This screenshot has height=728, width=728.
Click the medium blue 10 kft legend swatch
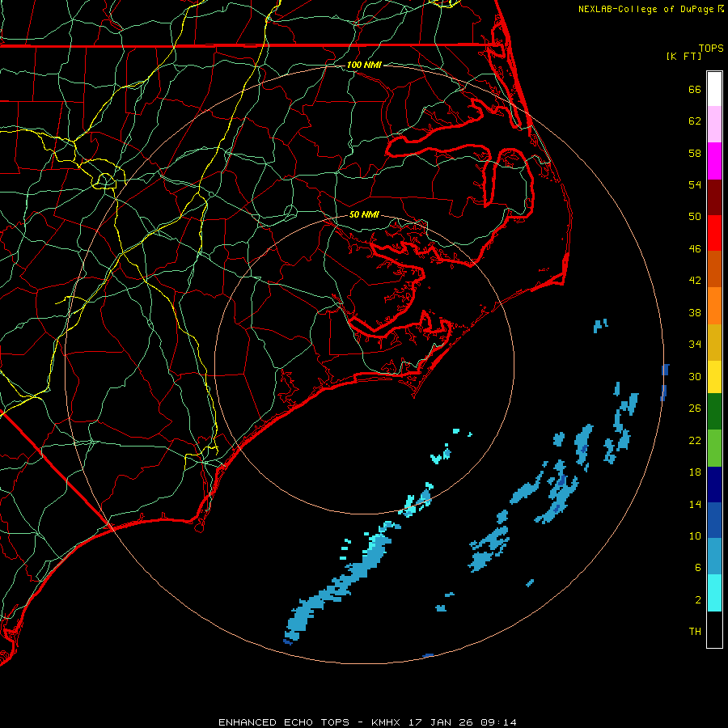[x=714, y=520]
